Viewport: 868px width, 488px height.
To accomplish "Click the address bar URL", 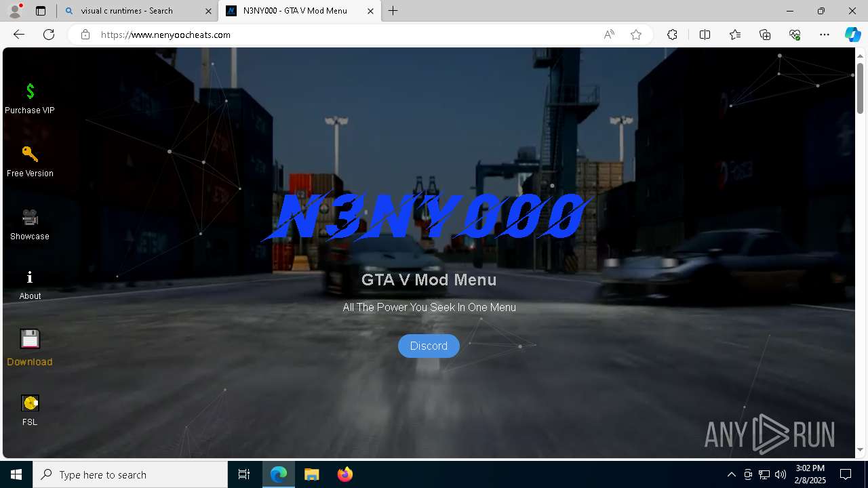I will (x=165, y=35).
